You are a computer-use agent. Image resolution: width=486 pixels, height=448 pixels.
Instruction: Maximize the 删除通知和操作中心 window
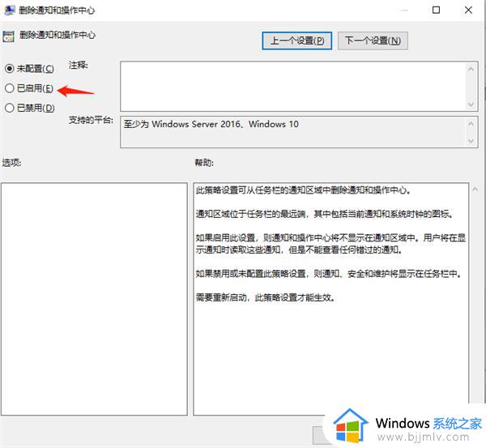436,11
